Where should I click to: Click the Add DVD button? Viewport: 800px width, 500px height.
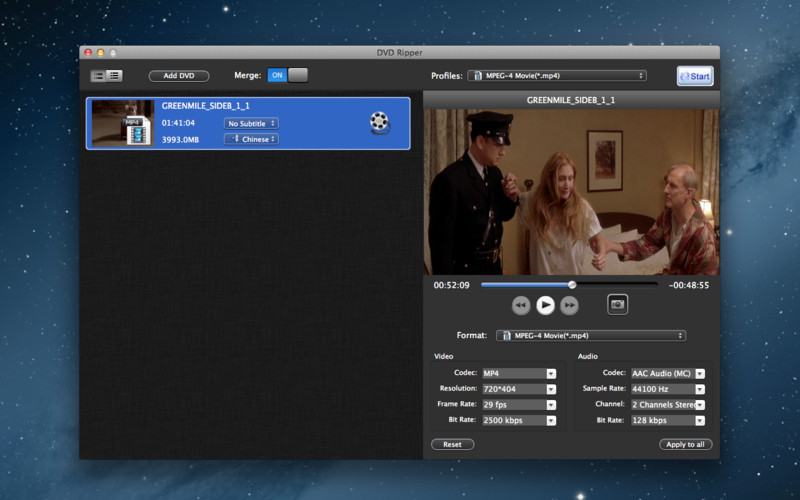[179, 76]
